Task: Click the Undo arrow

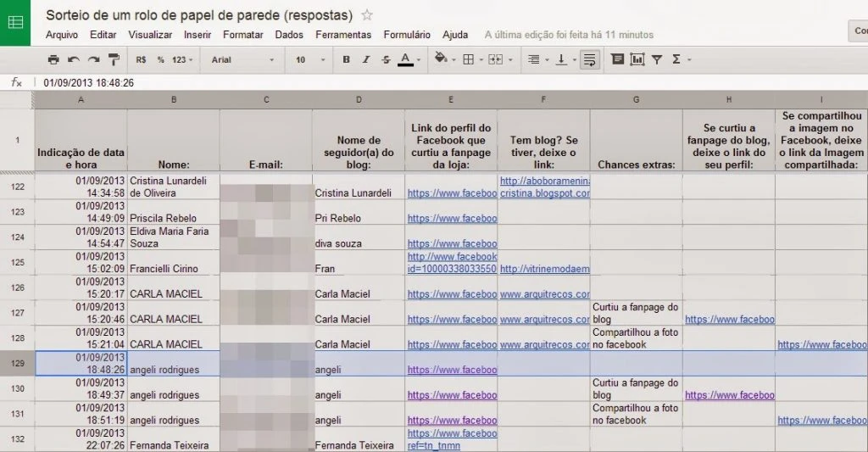Action: pyautogui.click(x=73, y=59)
